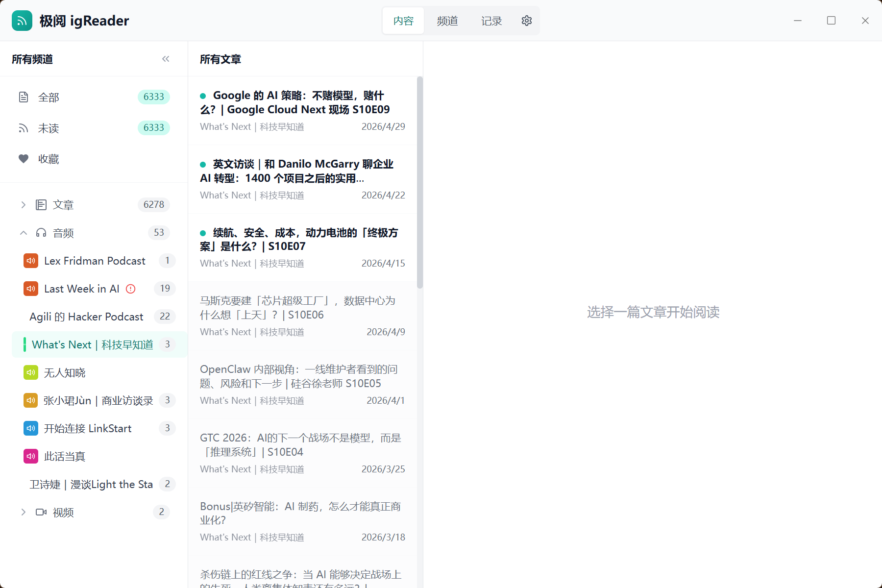
Task: Click the 53 count badge on 音频
Action: 159,233
